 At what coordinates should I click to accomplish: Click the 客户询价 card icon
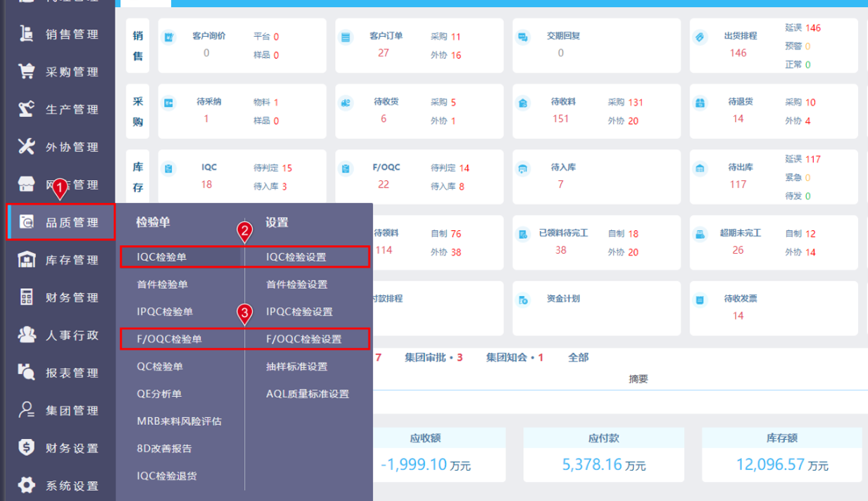point(168,37)
